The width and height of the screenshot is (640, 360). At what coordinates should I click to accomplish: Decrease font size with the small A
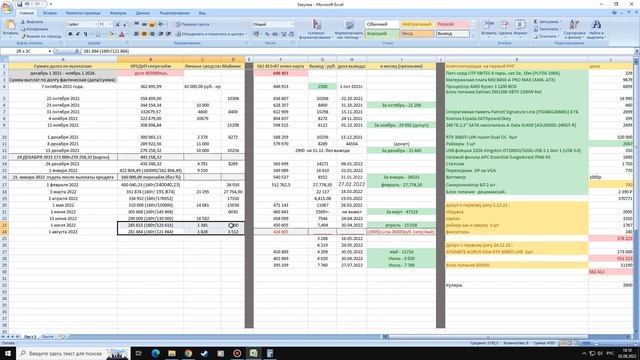[x=125, y=24]
